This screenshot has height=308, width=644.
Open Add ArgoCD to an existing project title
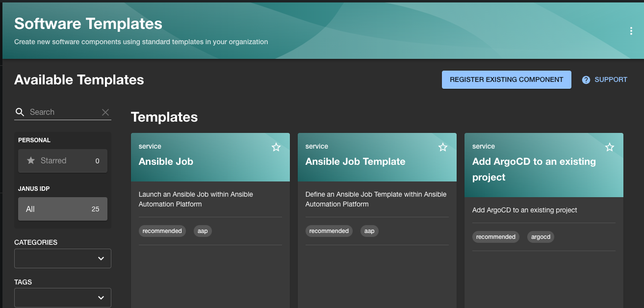(x=534, y=169)
